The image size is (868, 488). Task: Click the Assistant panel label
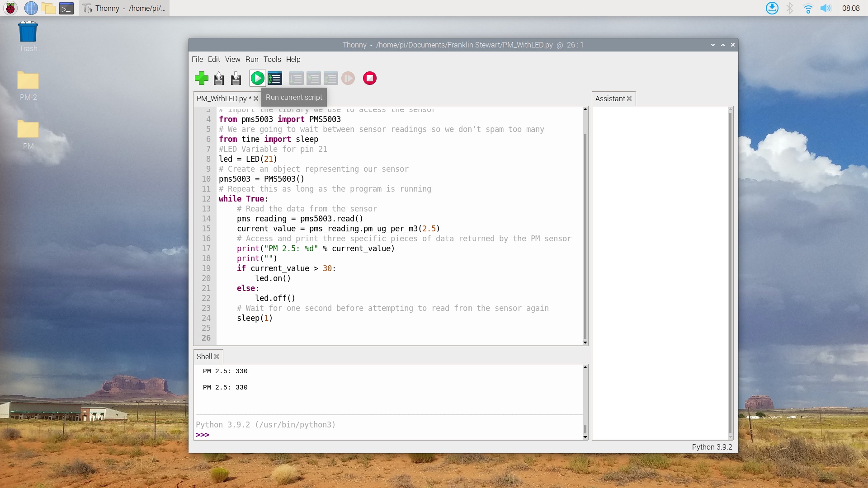(x=608, y=99)
